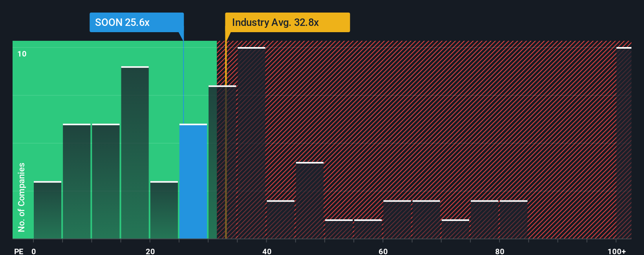The image size is (644, 255).
Task: Click the SOON 25.6x blue label
Action: coord(137,22)
